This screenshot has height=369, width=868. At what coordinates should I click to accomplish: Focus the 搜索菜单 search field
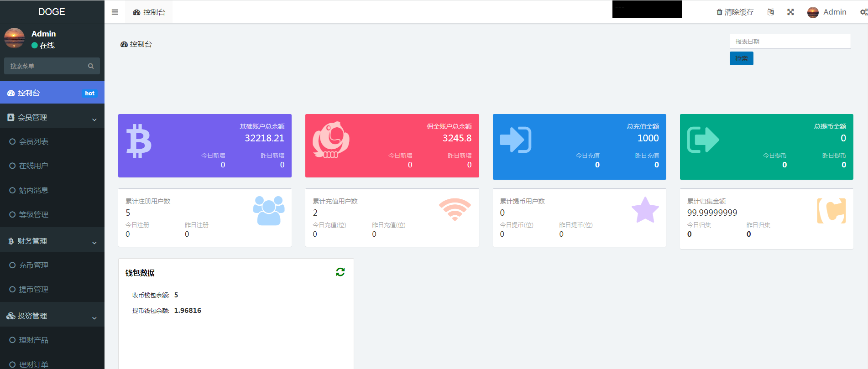52,66
